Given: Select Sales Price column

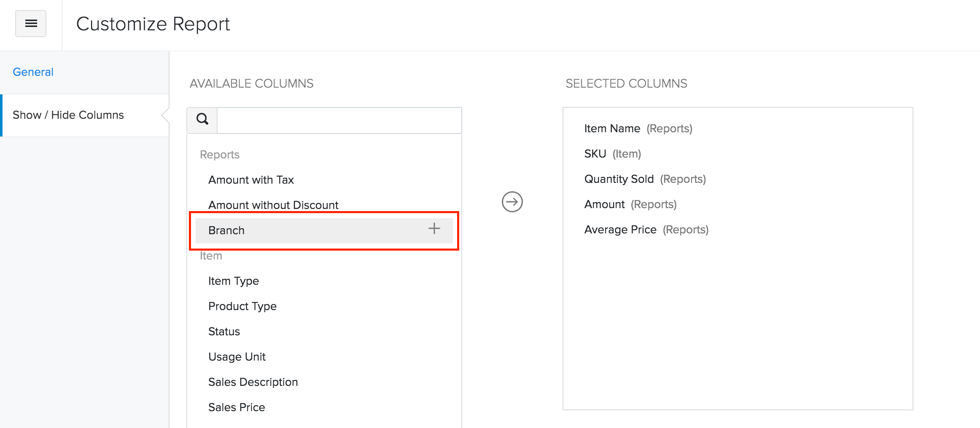Looking at the screenshot, I should [237, 407].
